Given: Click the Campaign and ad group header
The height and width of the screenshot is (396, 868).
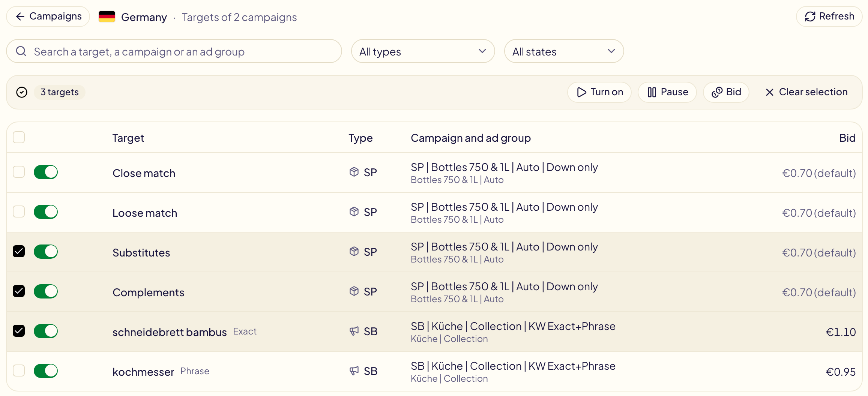Looking at the screenshot, I should click(471, 138).
